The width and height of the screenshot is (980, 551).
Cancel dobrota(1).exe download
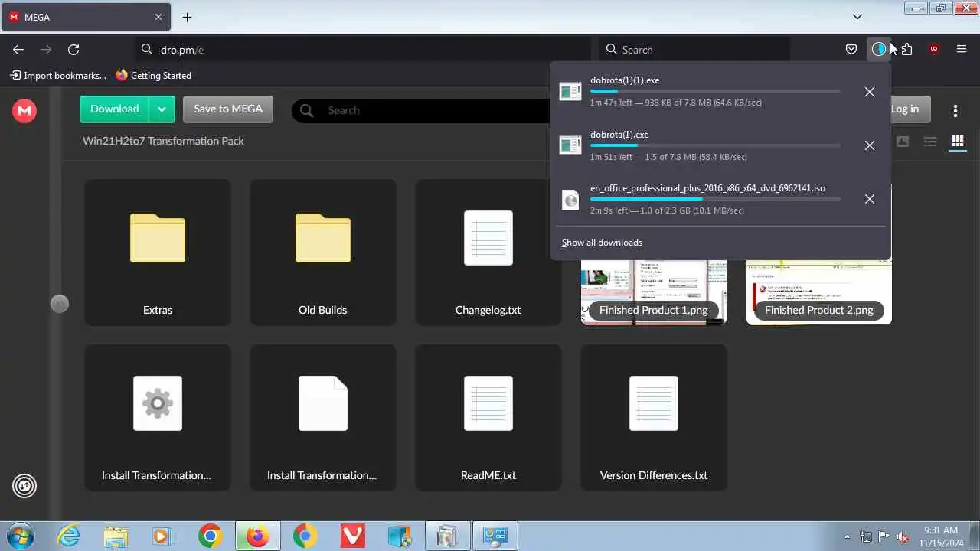click(x=870, y=145)
